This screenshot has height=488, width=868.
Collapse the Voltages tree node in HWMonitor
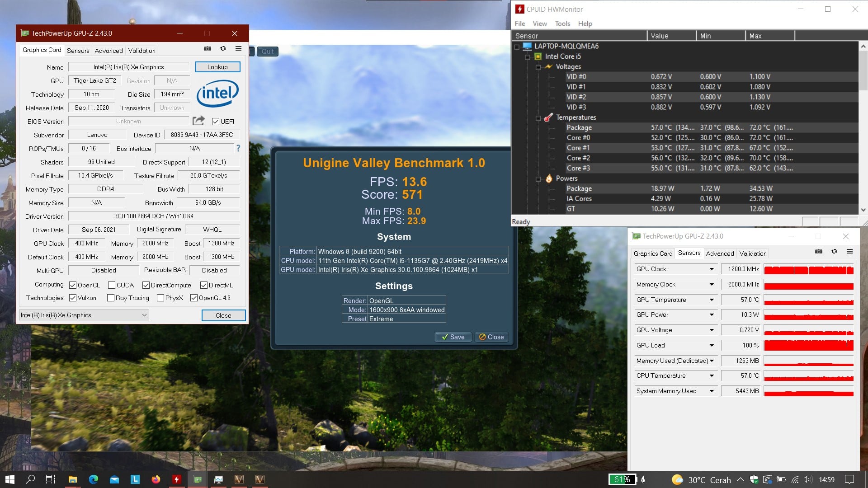point(538,67)
